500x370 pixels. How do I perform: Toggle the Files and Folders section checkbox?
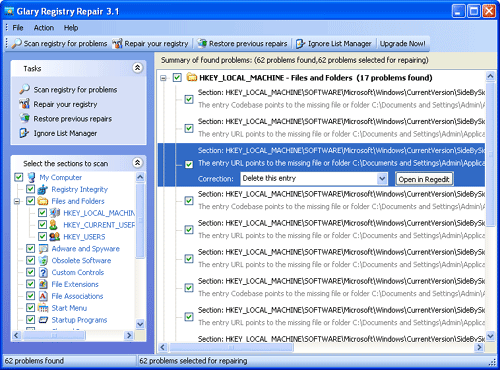click(x=31, y=201)
